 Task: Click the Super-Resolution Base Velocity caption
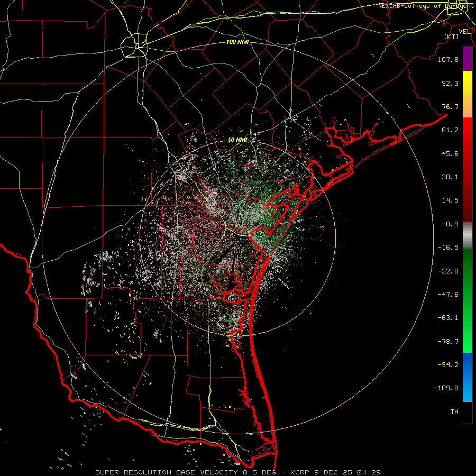[237, 472]
